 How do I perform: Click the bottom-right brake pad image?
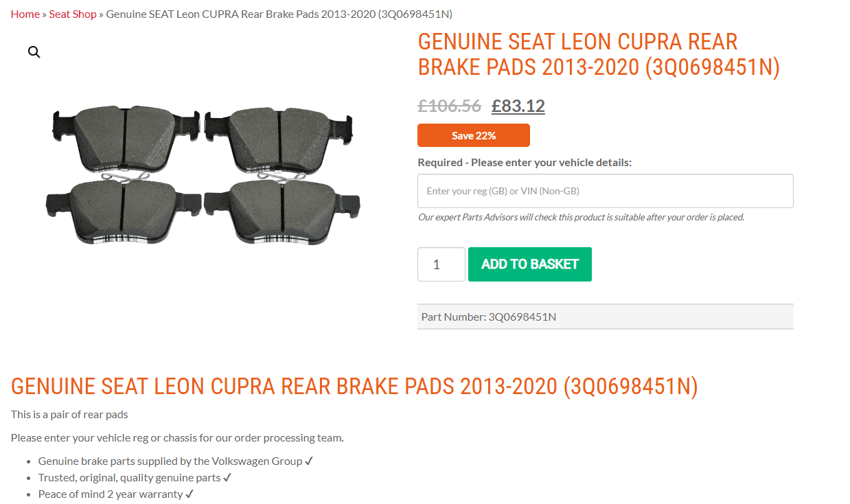tap(282, 209)
